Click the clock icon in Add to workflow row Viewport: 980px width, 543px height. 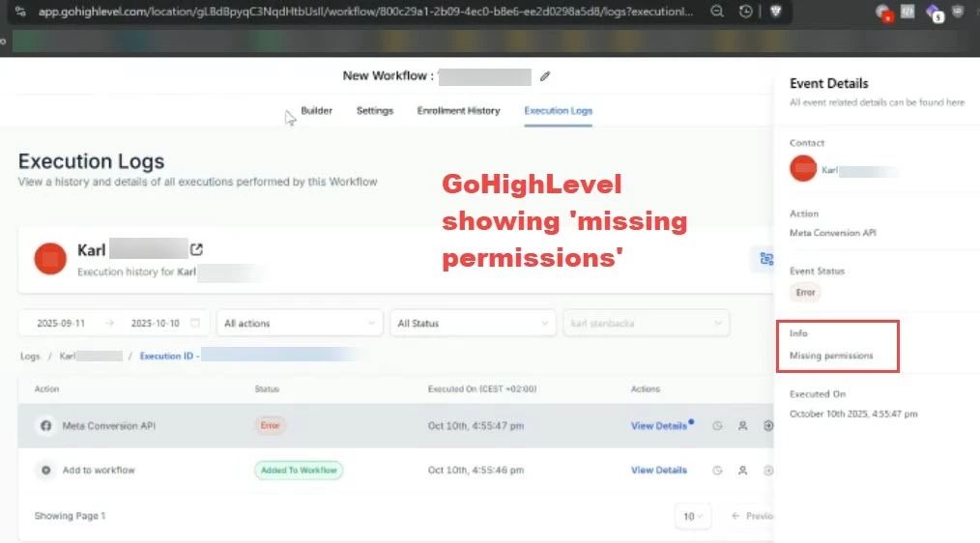(x=717, y=470)
